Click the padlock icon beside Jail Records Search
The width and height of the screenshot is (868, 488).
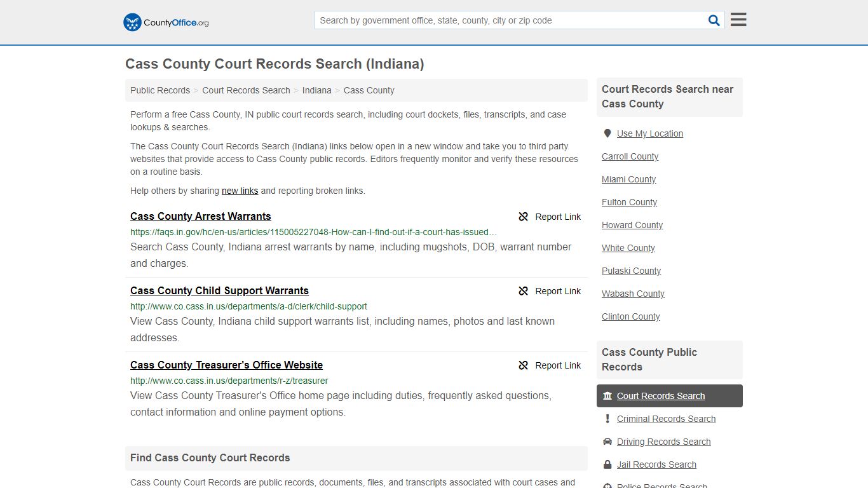click(607, 464)
